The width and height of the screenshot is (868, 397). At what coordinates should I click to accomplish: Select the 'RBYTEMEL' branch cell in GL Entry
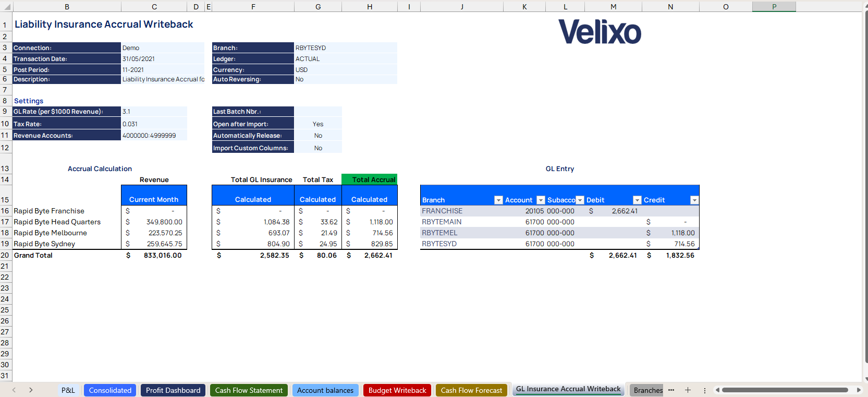pos(462,233)
